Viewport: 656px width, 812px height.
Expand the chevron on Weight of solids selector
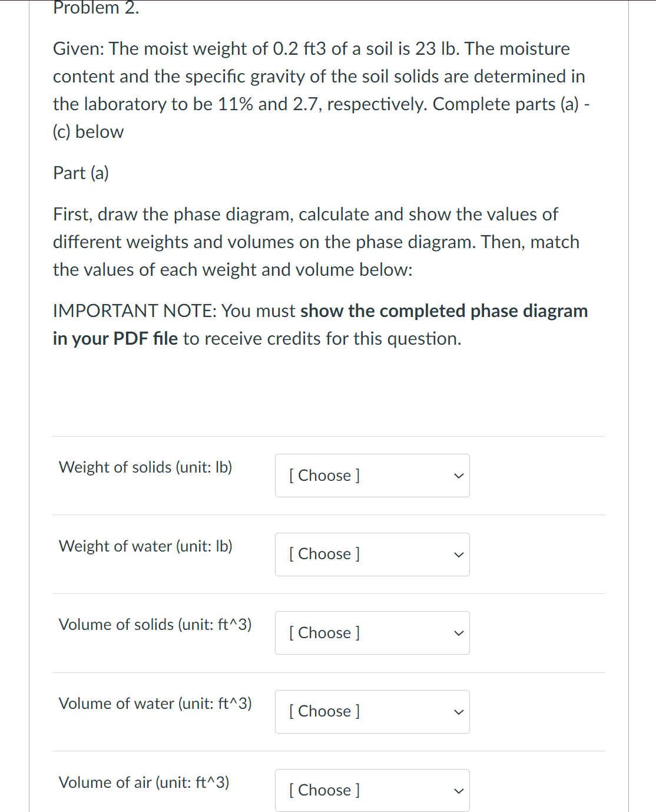pos(458,476)
